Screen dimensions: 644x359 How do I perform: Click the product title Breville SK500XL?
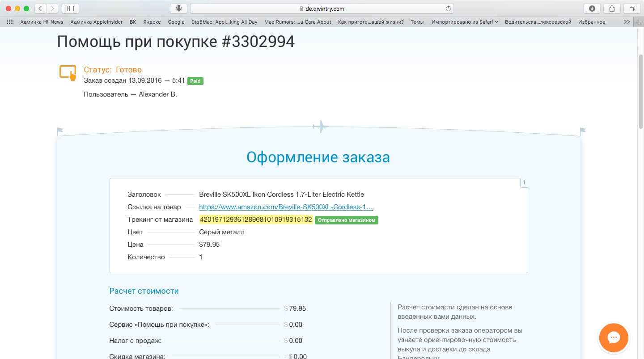pos(281,194)
